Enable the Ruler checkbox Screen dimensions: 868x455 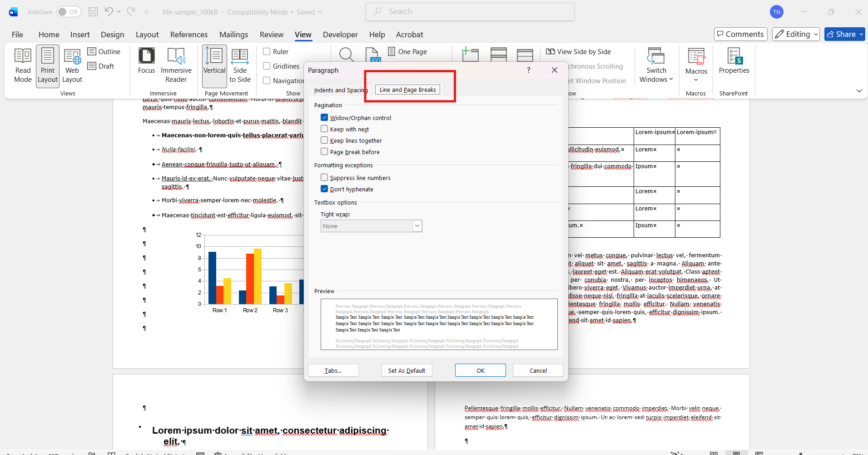pyautogui.click(x=267, y=52)
